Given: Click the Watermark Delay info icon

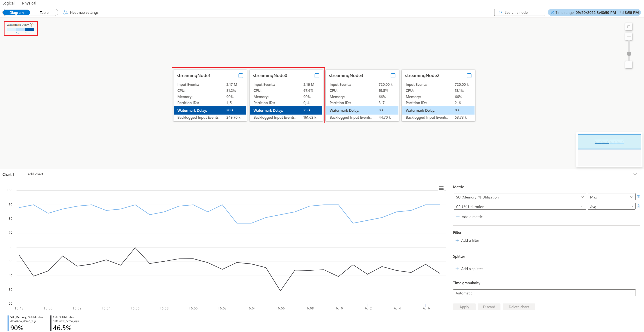Looking at the screenshot, I should pyautogui.click(x=32, y=25).
